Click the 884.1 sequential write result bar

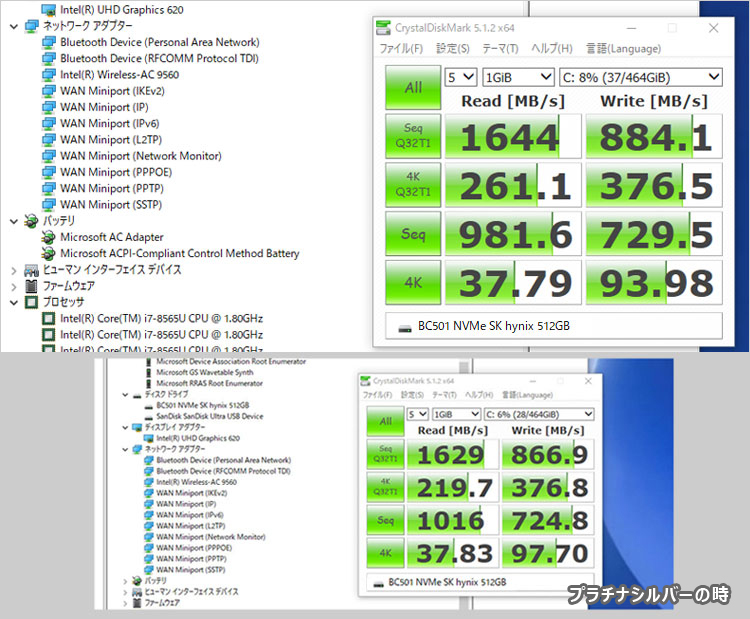pyautogui.click(x=654, y=136)
